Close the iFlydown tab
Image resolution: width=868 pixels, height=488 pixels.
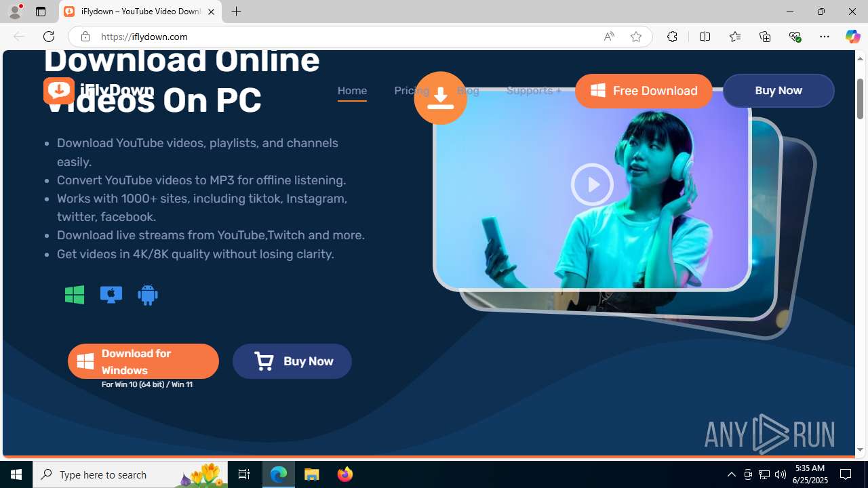[211, 12]
